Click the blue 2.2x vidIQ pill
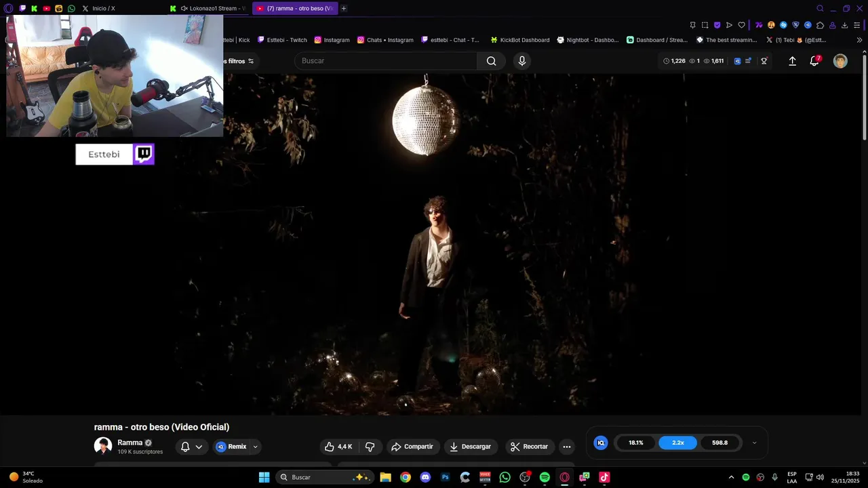Viewport: 868px width, 488px height. (678, 443)
